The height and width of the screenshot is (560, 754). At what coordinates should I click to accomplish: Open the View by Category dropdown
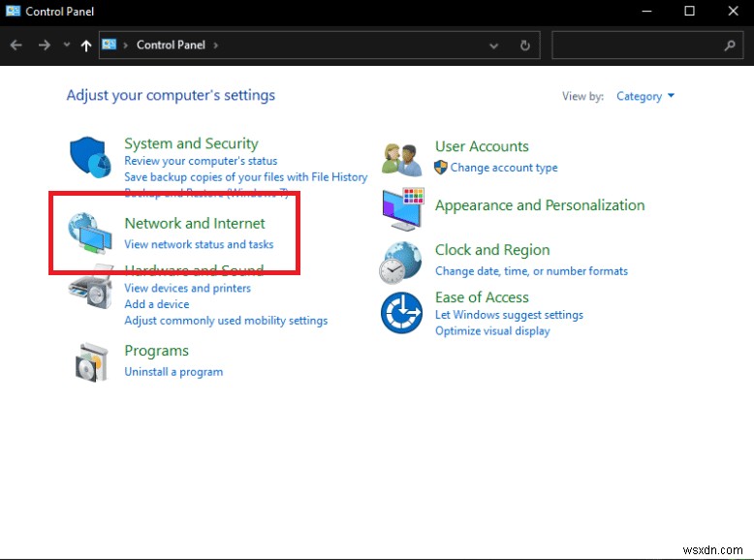645,96
